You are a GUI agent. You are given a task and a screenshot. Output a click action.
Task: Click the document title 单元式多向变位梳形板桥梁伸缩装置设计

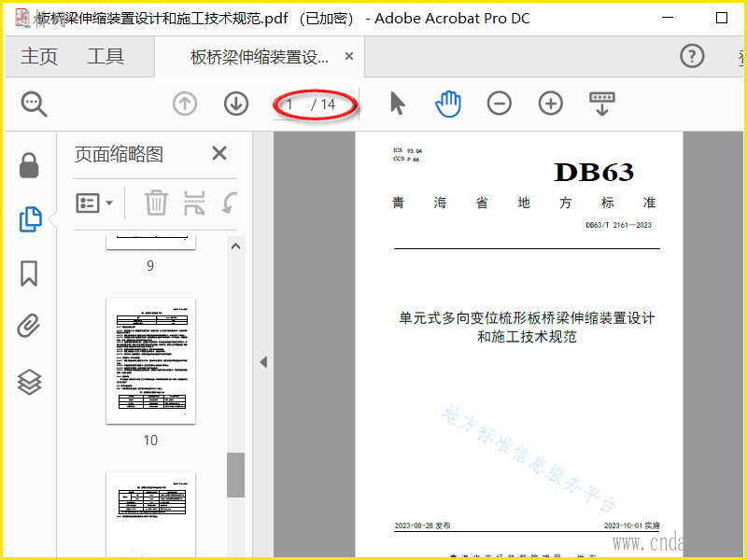click(527, 317)
